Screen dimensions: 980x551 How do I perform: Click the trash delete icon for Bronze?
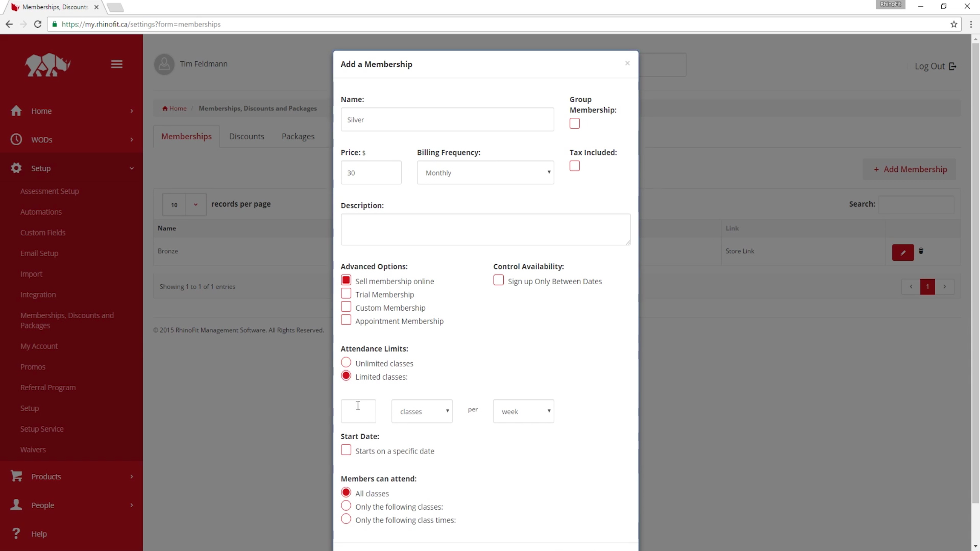tap(921, 251)
